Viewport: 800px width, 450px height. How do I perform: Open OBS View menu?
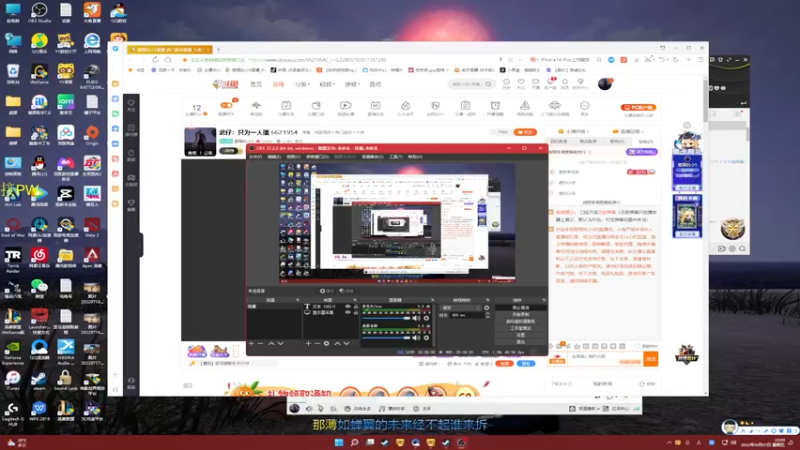click(x=293, y=157)
